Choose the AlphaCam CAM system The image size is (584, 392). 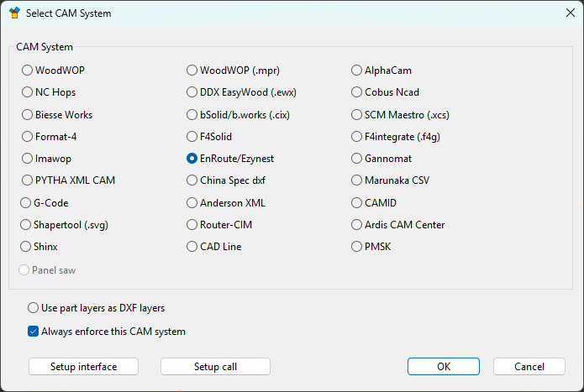click(357, 71)
